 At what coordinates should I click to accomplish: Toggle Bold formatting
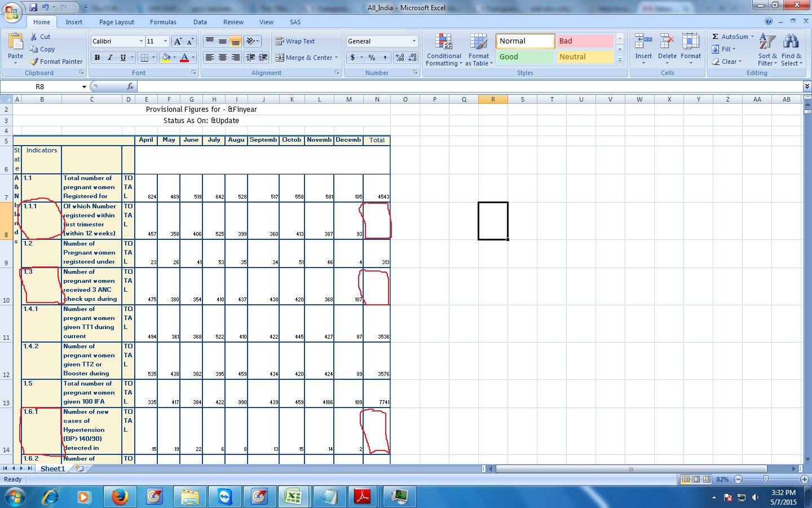[97, 58]
